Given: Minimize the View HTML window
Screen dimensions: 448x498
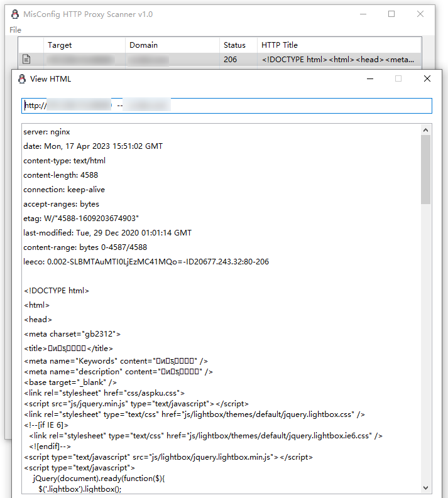Looking at the screenshot, I should pos(370,78).
